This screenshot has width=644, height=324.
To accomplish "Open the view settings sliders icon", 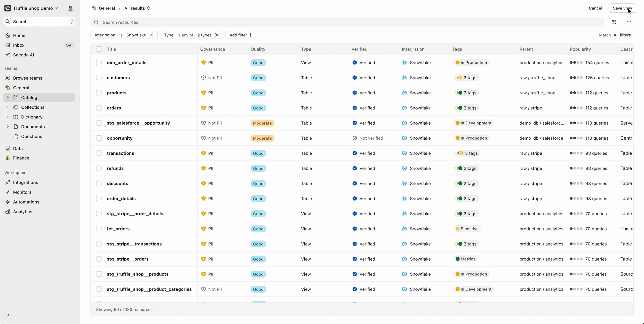I will pyautogui.click(x=614, y=22).
